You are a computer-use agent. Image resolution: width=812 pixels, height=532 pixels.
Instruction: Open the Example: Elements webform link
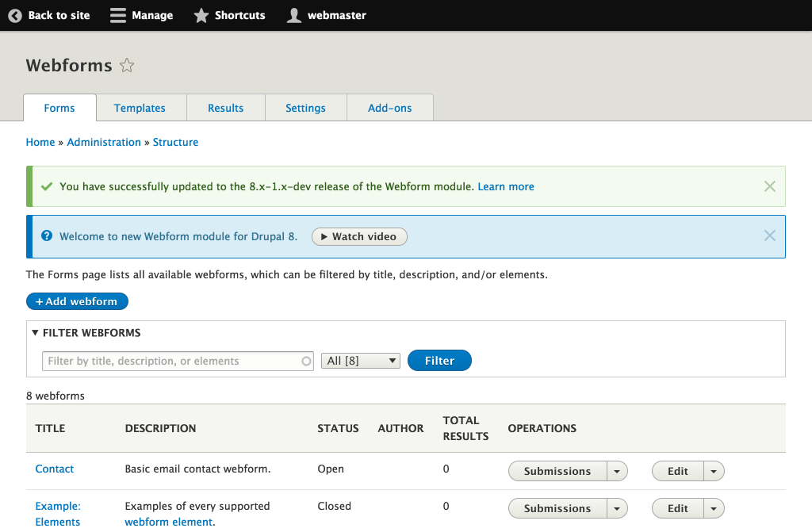tap(58, 514)
